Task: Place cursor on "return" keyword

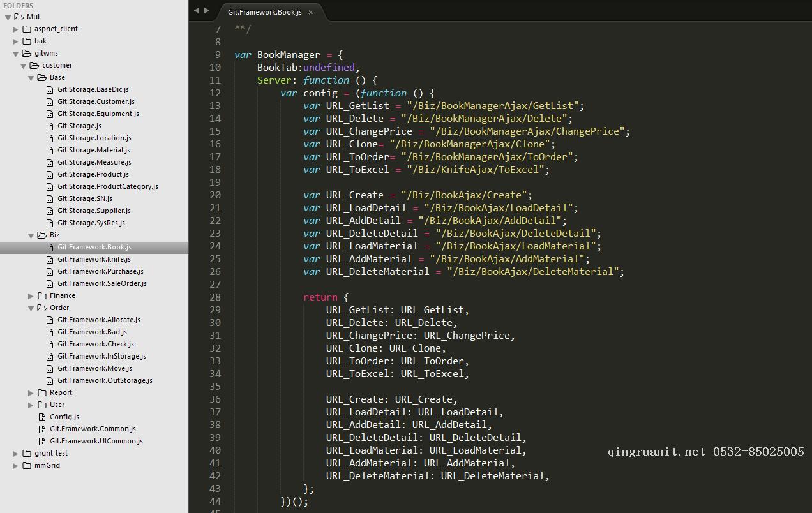Action: 320,297
